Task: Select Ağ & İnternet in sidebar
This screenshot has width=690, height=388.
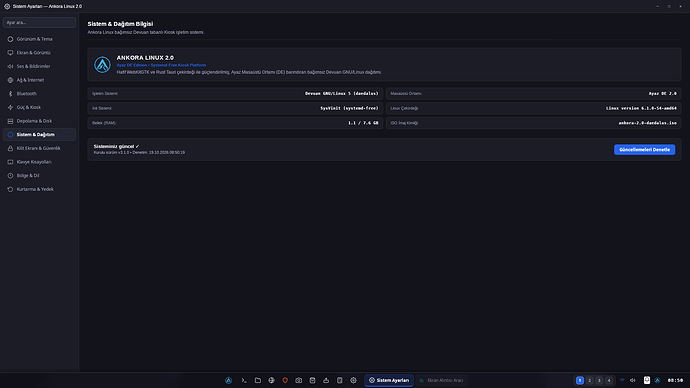Action: 39,80
